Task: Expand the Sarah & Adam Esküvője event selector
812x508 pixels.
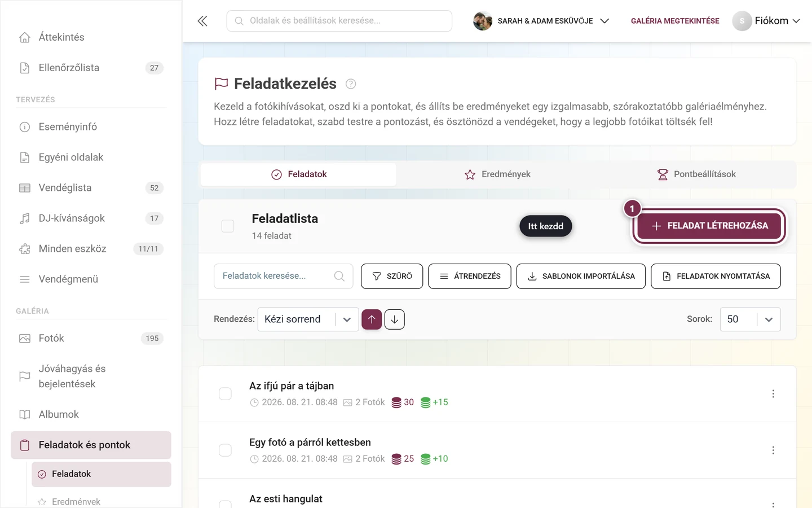Action: tap(542, 21)
